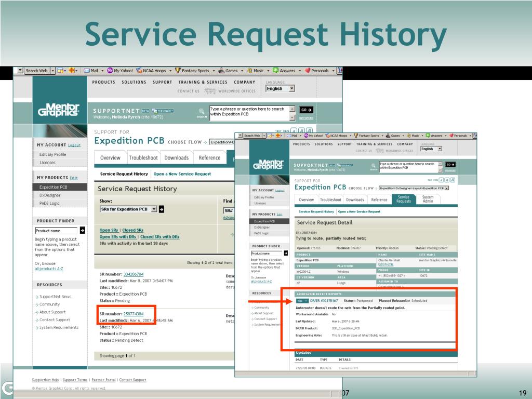Click the Worldwide Offices map icon in history window
This screenshot has width=532, height=399.
point(210,91)
